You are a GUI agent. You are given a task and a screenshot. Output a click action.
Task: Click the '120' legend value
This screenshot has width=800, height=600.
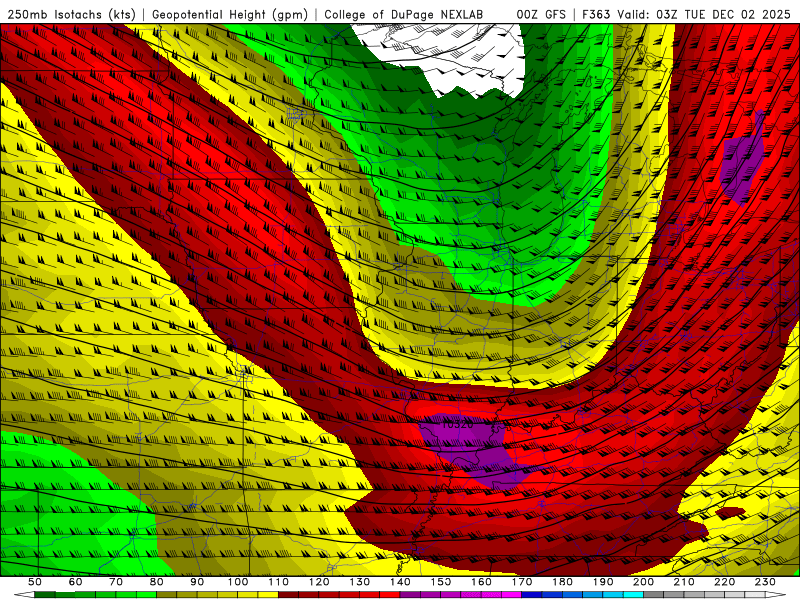[319, 582]
